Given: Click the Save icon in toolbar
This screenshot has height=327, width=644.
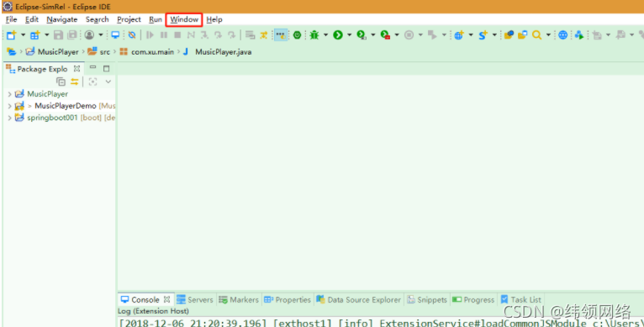Looking at the screenshot, I should click(x=58, y=35).
